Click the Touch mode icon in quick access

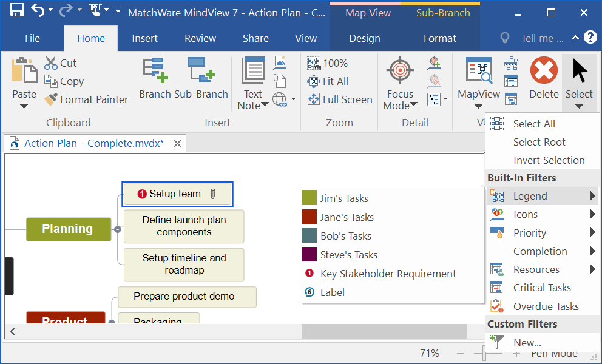(x=95, y=10)
